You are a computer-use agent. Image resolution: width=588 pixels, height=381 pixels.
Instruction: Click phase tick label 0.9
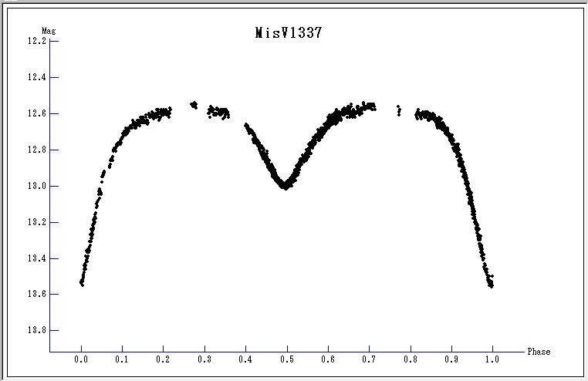(x=451, y=359)
